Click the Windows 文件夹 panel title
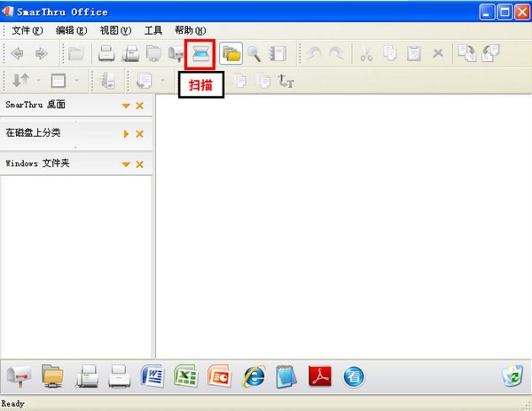 point(37,163)
